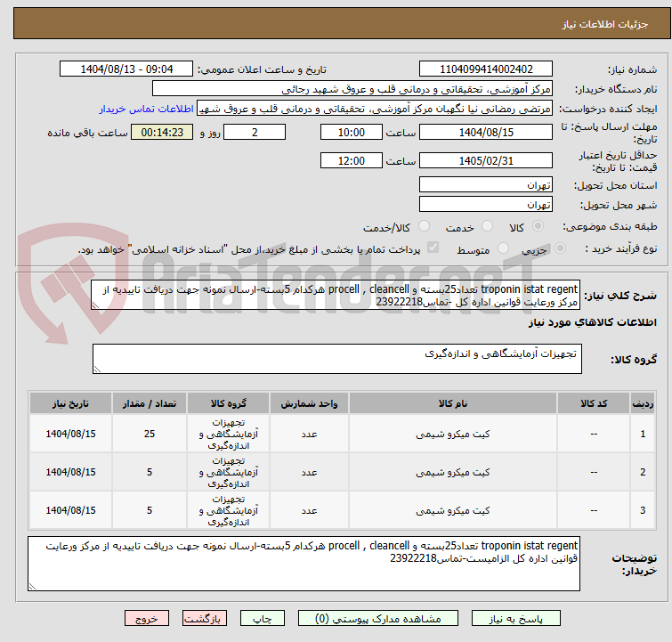Screen dimensions: 672x642
Task: Click row number 2 cell
Action: point(643,472)
